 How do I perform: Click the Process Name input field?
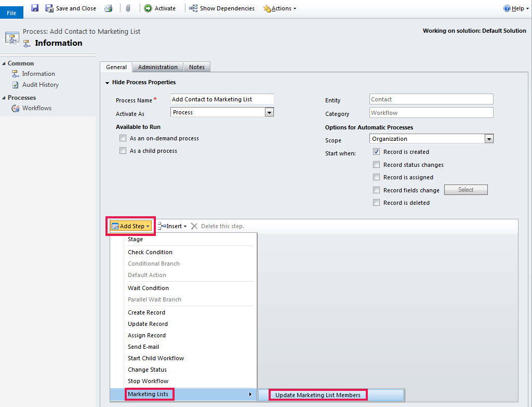click(x=222, y=99)
